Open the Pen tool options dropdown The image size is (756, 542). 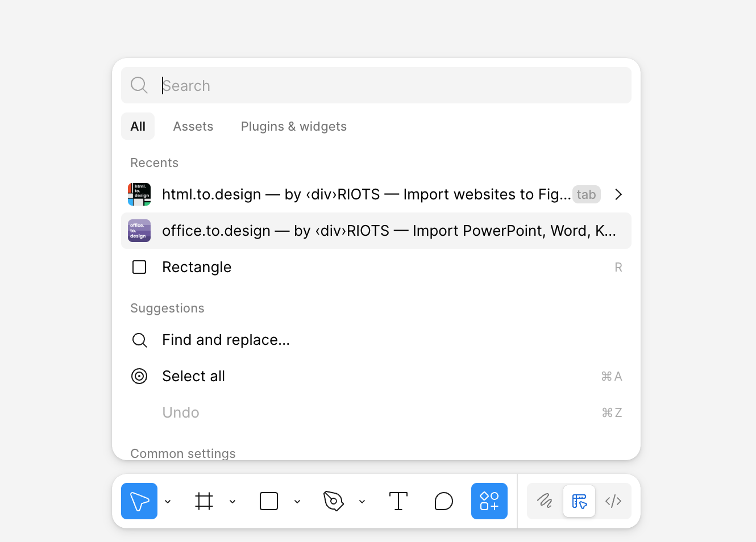pyautogui.click(x=362, y=502)
